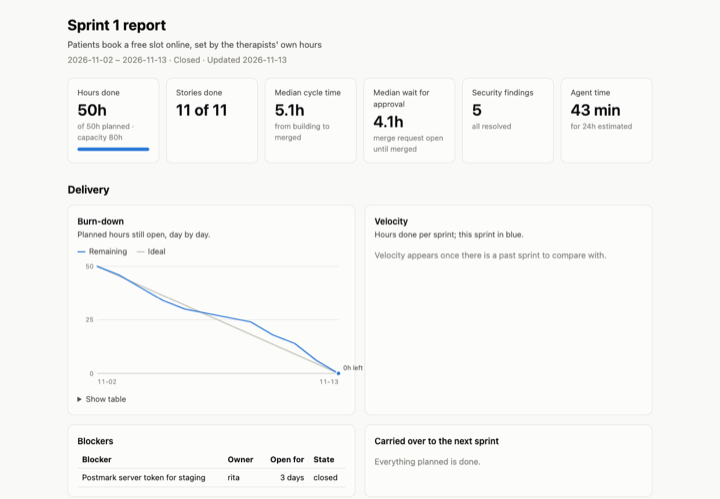Click 'Planned hours still open, day by day.'

[x=144, y=235]
